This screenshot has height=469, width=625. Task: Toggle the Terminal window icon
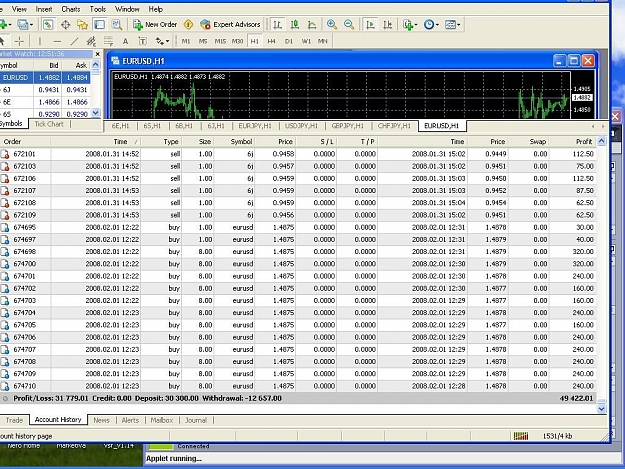(x=99, y=25)
